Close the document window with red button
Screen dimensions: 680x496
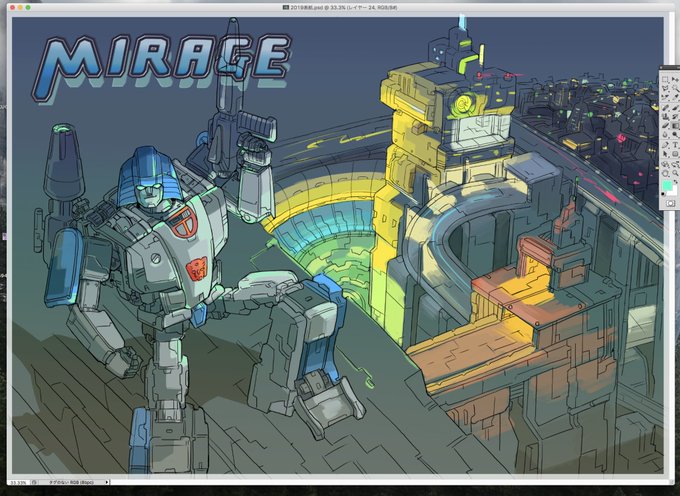pyautogui.click(x=12, y=7)
